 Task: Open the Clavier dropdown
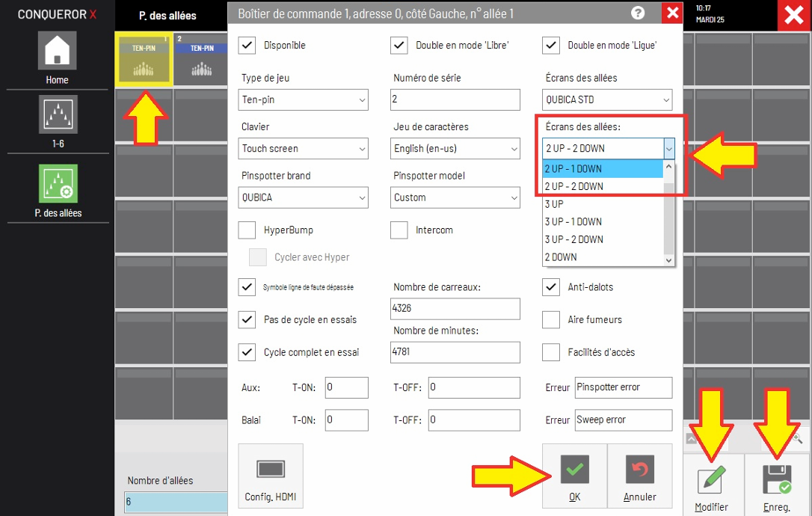pos(303,149)
